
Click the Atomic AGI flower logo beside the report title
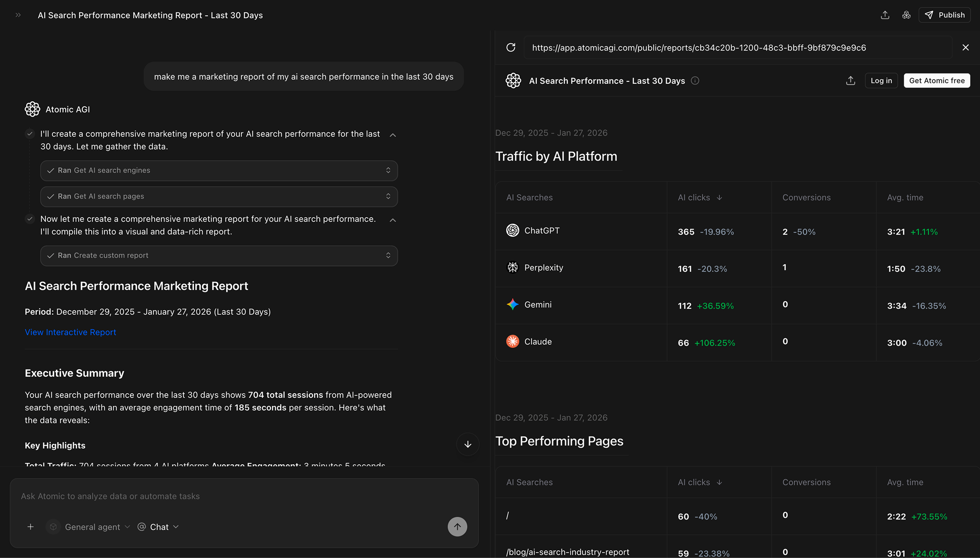(514, 80)
